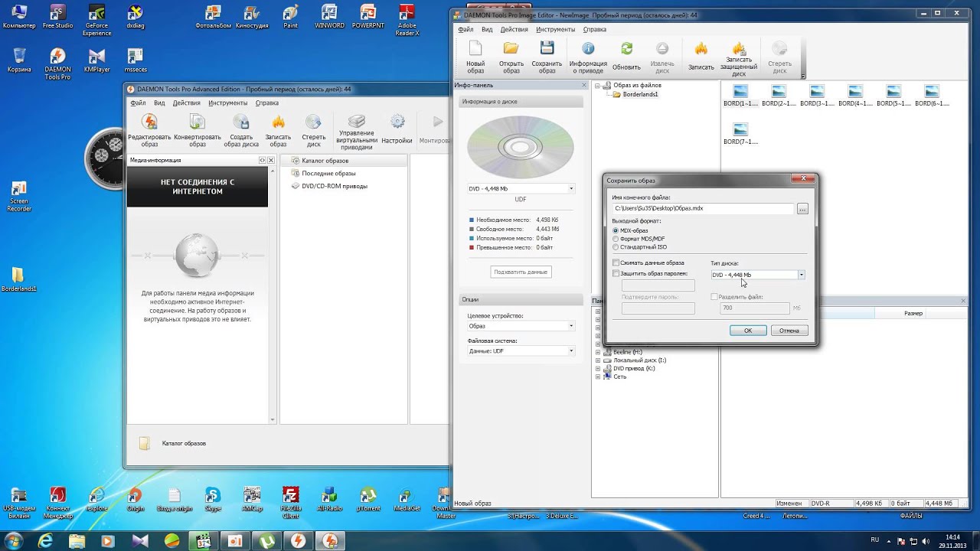Open Целевое устройство dropdown

point(521,326)
